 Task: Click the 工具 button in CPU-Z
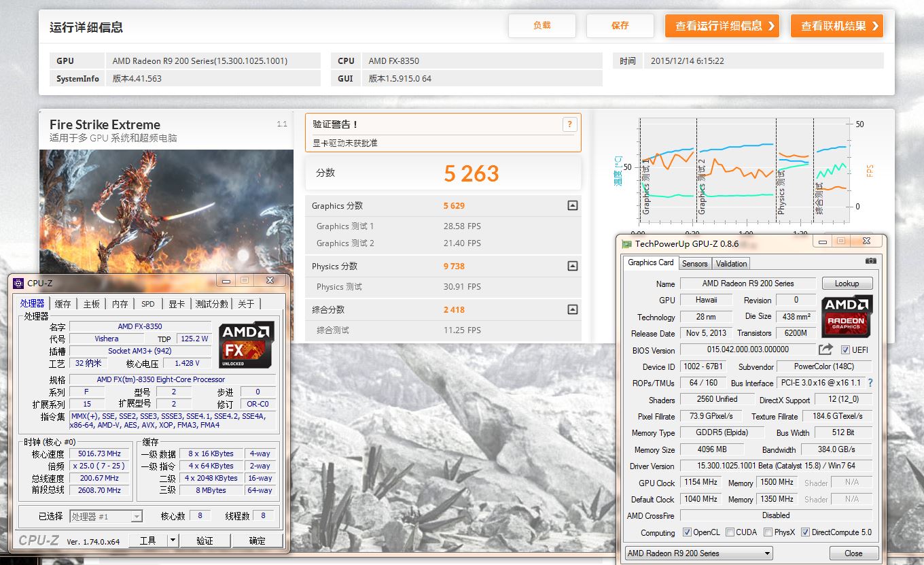[148, 541]
